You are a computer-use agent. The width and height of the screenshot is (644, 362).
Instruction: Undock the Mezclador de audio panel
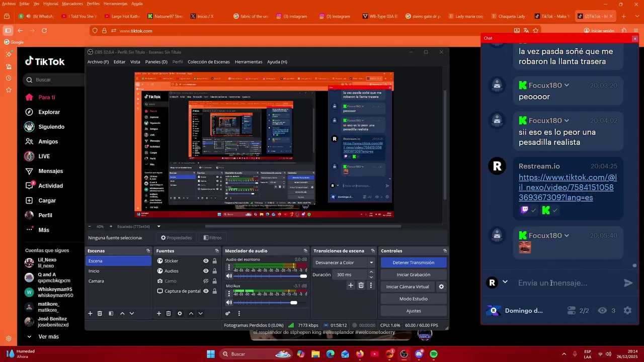[305, 250]
